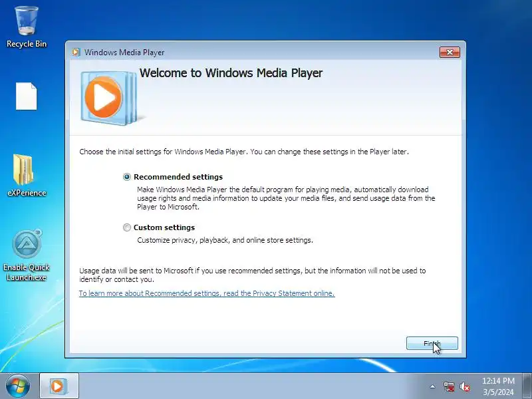Viewport: 532px width, 399px height.
Task: Click the large Media Player logo image
Action: coord(109,98)
